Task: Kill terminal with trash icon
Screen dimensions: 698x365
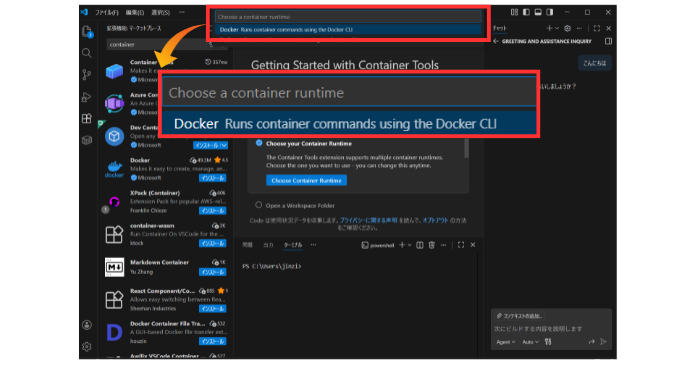Action: point(431,245)
